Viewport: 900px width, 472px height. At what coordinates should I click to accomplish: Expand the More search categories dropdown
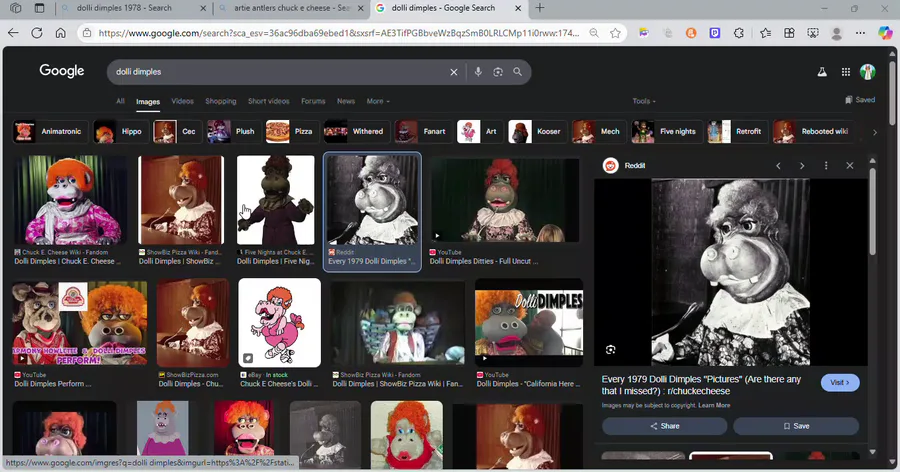[x=378, y=101]
